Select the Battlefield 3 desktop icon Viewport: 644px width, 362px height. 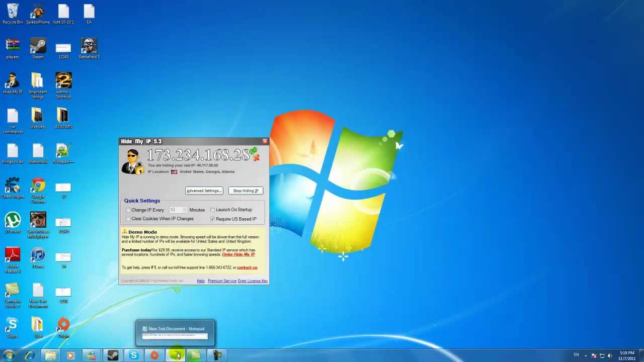[89, 47]
